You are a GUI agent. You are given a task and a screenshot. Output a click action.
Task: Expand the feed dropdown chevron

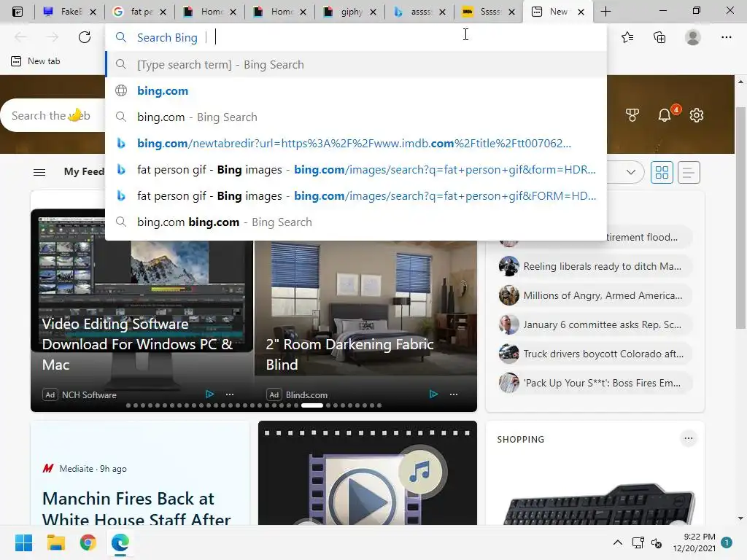tap(631, 172)
